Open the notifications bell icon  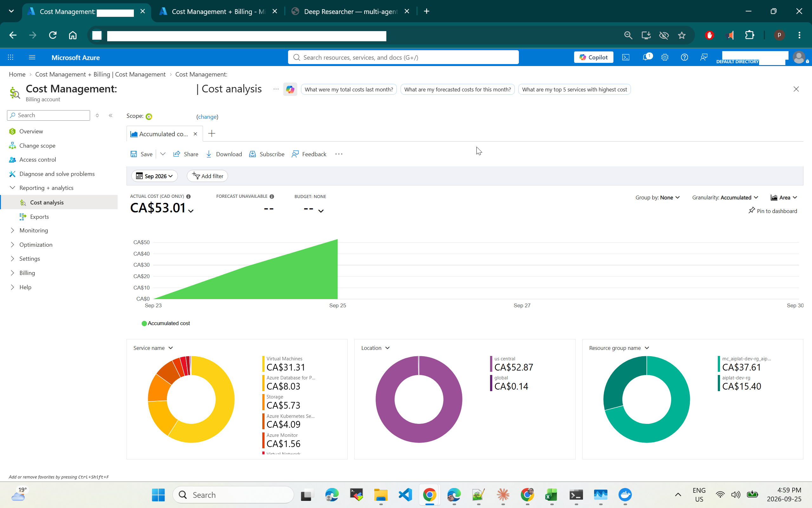(x=646, y=57)
